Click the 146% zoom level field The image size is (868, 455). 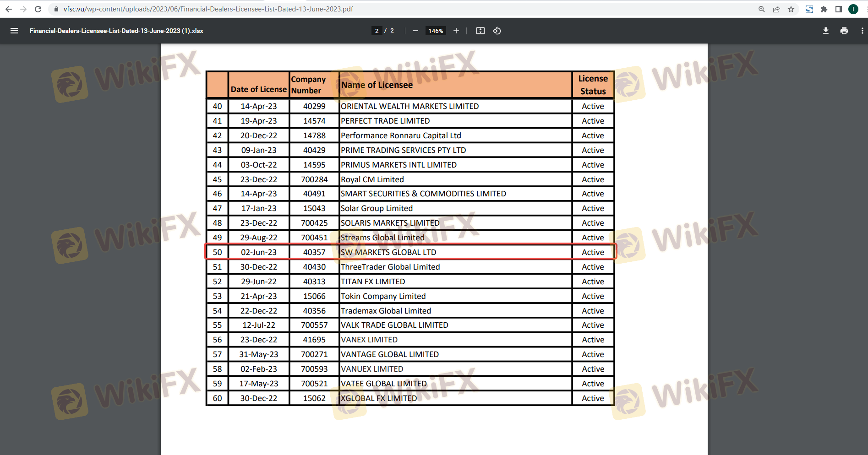436,31
